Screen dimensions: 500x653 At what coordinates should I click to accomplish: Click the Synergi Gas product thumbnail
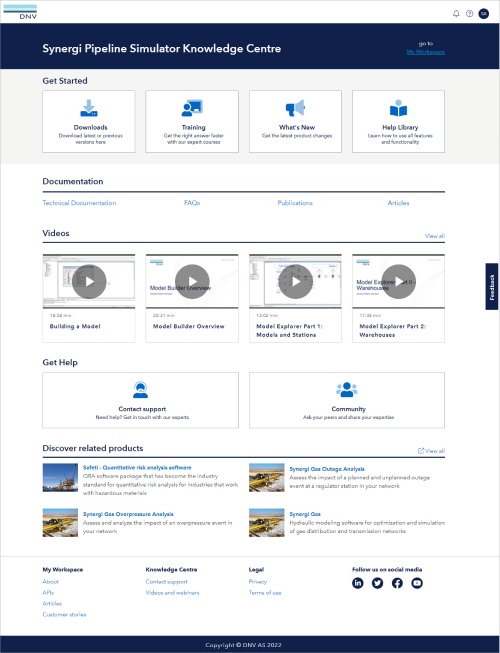pos(266,523)
